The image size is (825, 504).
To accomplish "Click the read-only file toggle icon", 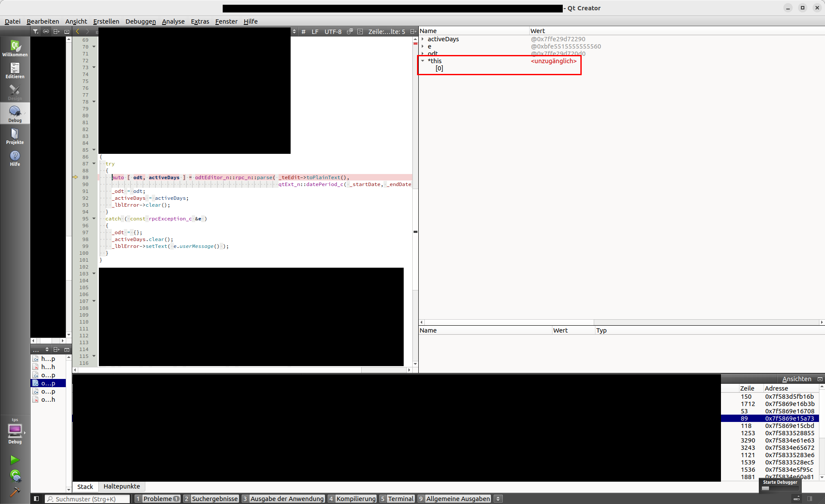I will (x=350, y=31).
